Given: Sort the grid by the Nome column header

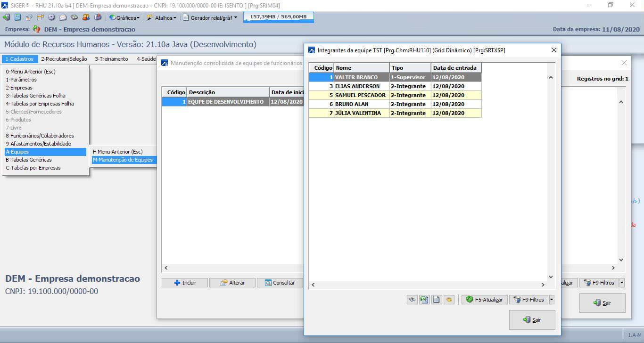Looking at the screenshot, I should (361, 68).
